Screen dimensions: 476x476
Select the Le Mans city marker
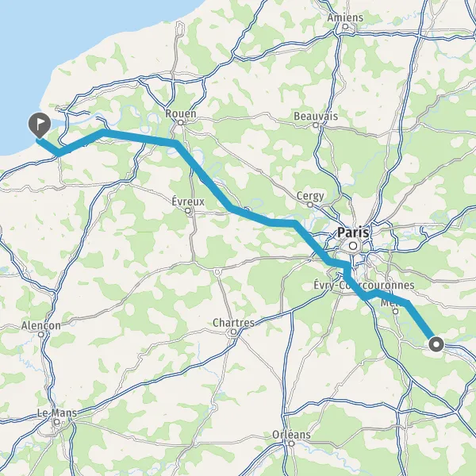(57, 422)
